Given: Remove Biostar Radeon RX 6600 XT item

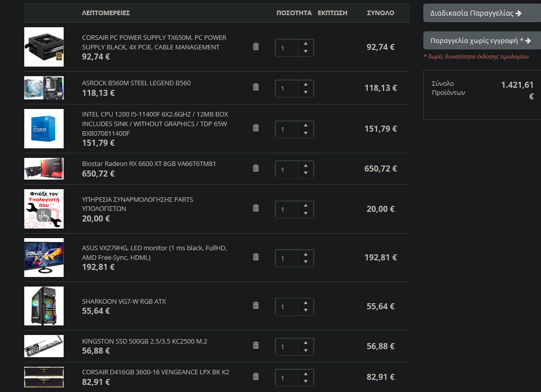Looking at the screenshot, I should [256, 168].
